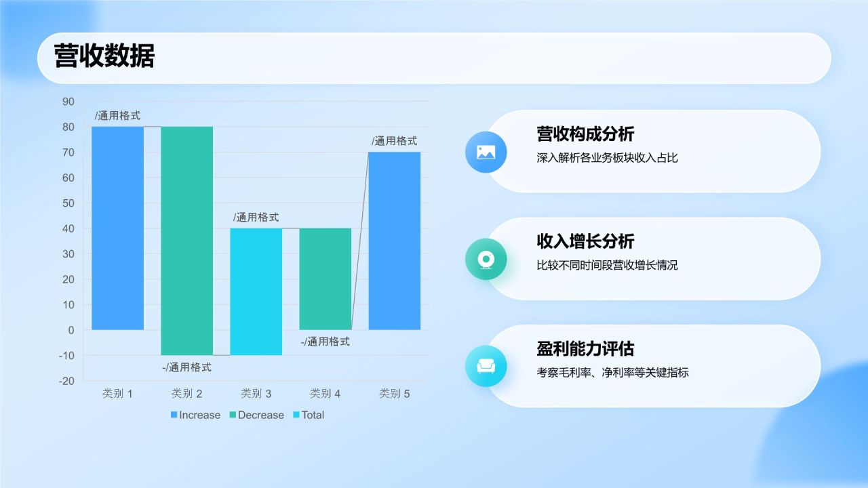Select the green bar for 类别 4
This screenshot has height=488, width=868.
[x=325, y=279]
